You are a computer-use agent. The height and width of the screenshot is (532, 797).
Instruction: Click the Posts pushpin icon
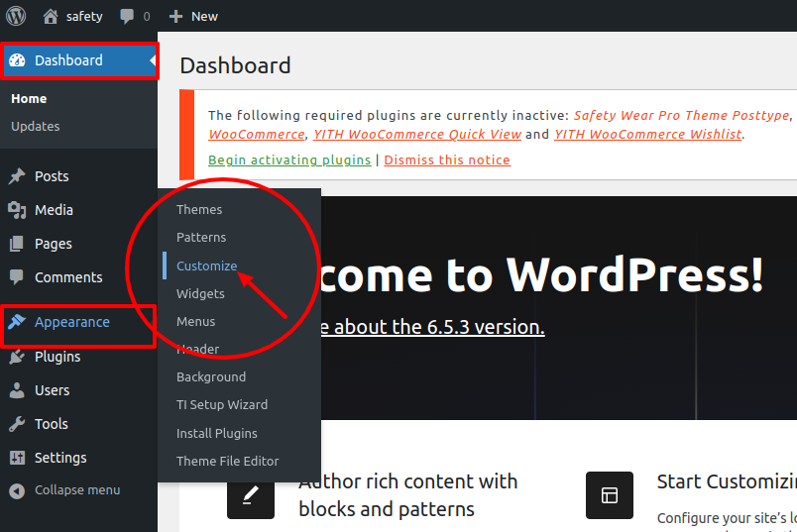tap(17, 176)
